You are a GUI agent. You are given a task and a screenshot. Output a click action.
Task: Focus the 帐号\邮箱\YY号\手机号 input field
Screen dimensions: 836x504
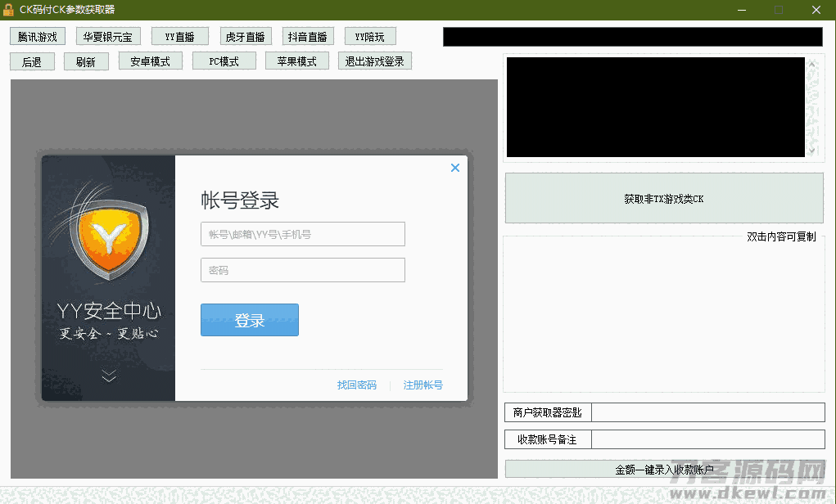(x=303, y=234)
